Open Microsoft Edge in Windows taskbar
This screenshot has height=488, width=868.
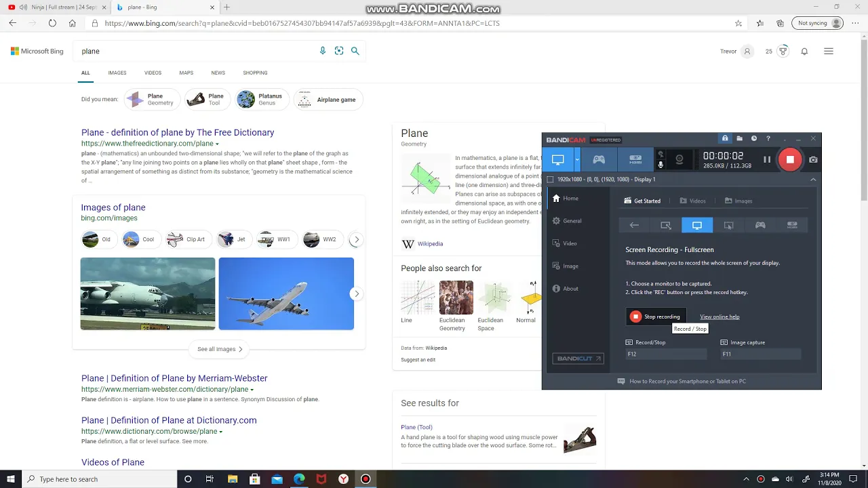pyautogui.click(x=299, y=479)
